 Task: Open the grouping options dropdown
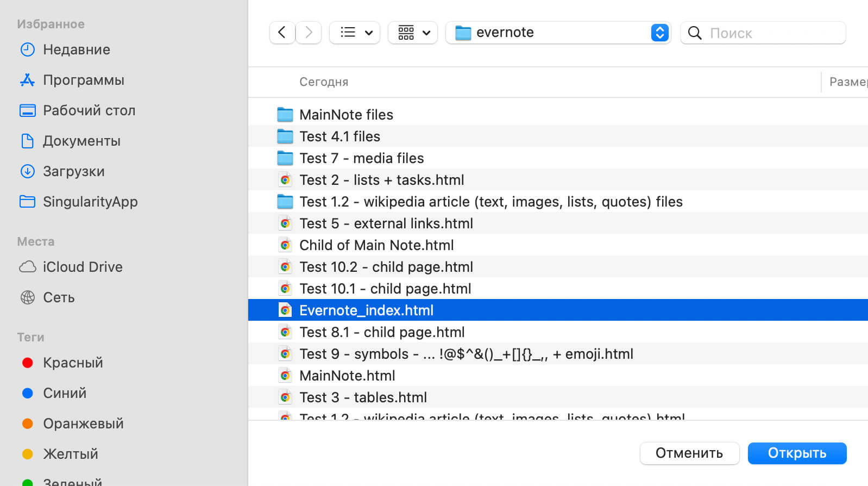[413, 33]
